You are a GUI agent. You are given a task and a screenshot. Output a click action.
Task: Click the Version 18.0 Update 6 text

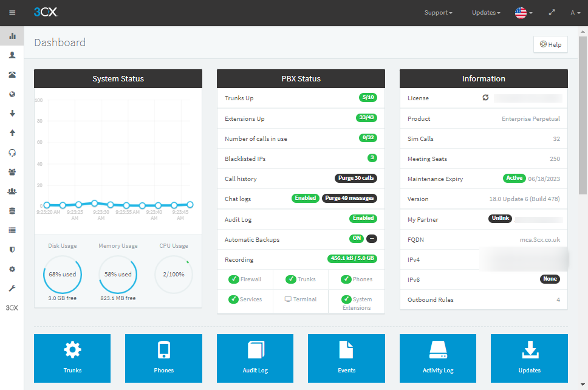(x=524, y=199)
